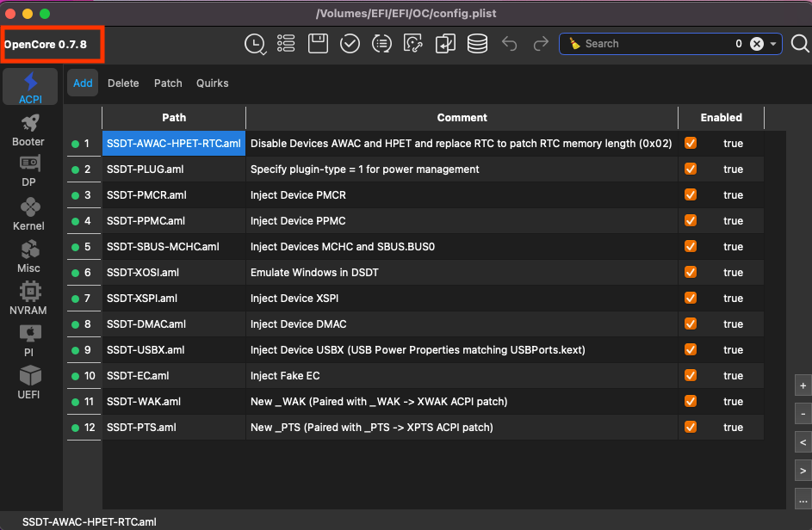
Task: Toggle Enabled checkbox for SSDT-PMCR.aml
Action: click(x=691, y=195)
